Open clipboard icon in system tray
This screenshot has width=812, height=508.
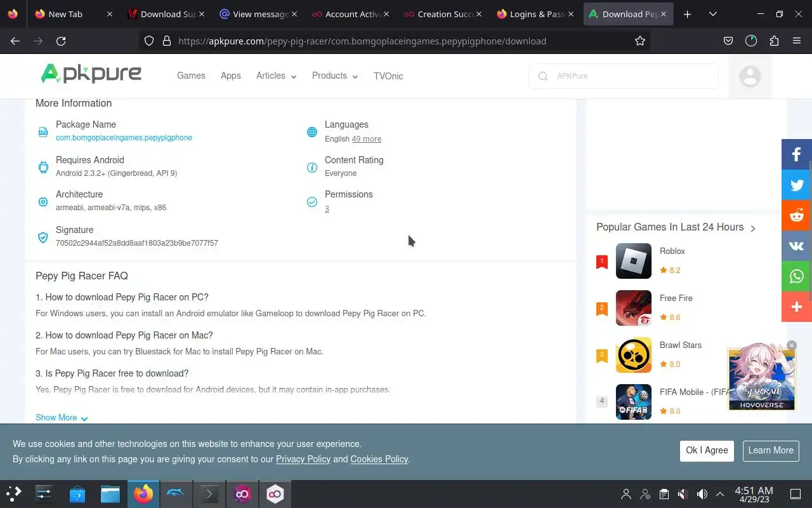coord(664,494)
